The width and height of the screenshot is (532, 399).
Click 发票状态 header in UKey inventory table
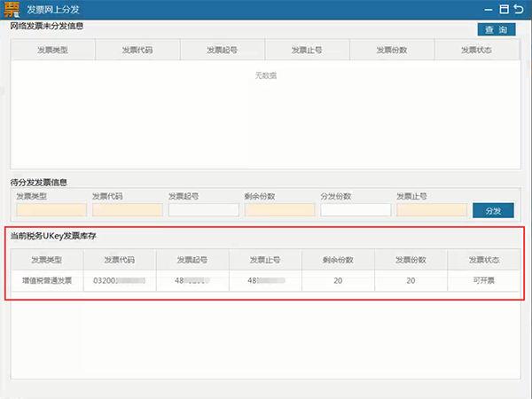[x=485, y=260]
